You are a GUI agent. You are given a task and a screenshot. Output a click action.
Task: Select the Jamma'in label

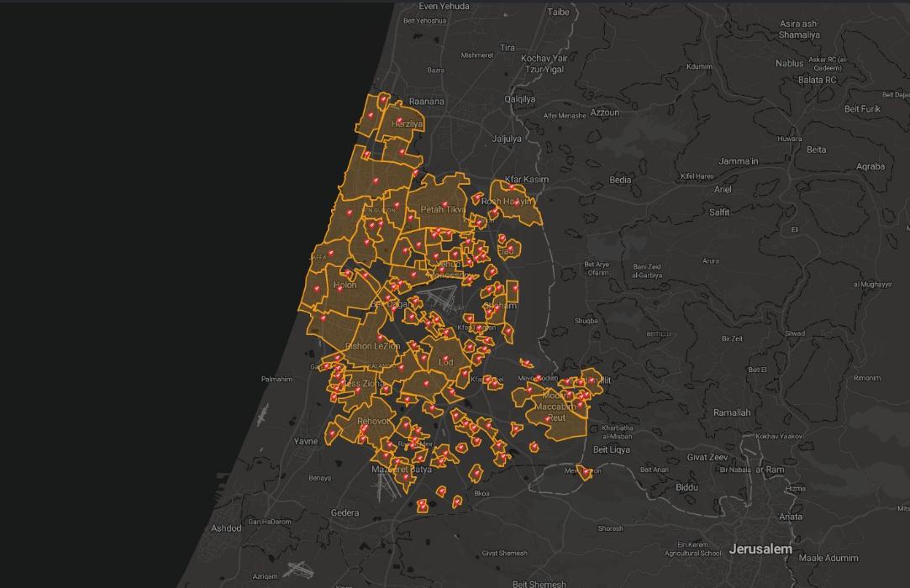[739, 160]
